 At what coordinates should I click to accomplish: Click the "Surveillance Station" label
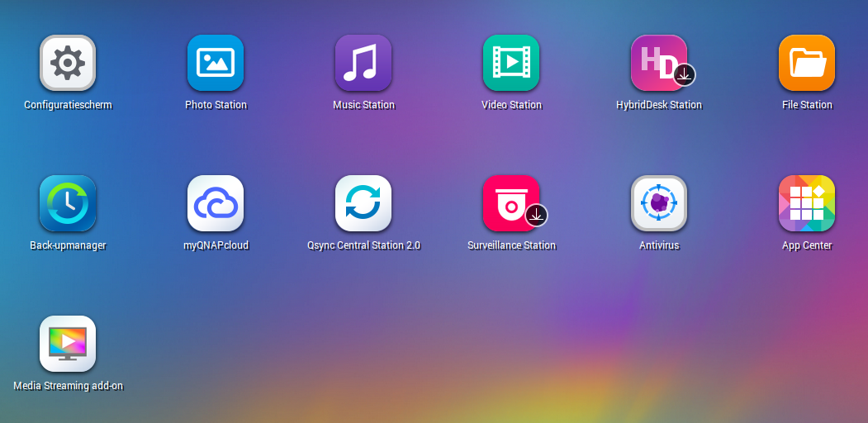(x=511, y=245)
